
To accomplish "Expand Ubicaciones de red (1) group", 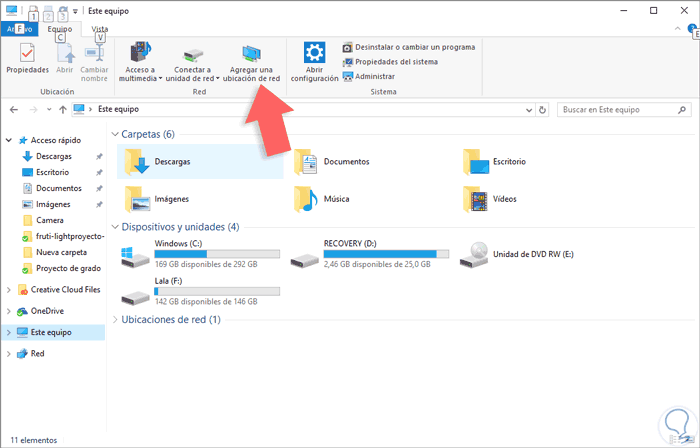I will point(115,320).
